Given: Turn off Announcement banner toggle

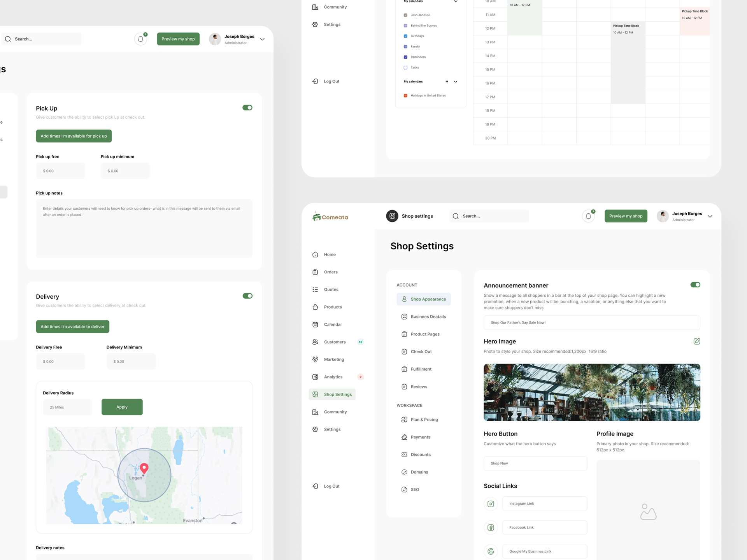Looking at the screenshot, I should (x=695, y=285).
